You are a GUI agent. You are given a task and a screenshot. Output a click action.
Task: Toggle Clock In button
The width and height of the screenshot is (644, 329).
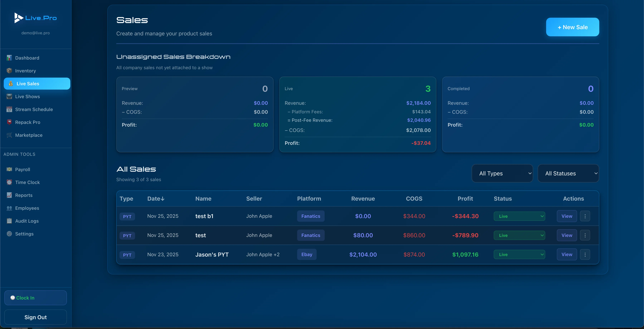pos(35,298)
